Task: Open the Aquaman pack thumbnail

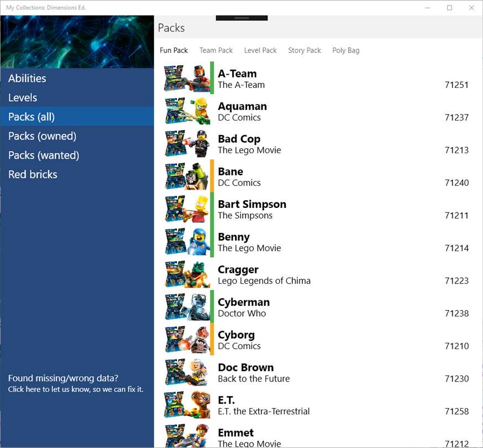Action: click(x=187, y=111)
